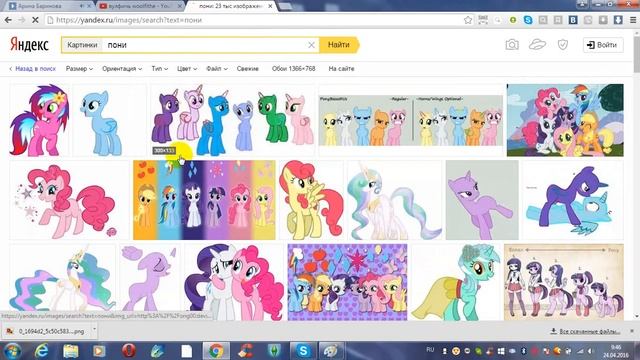This screenshot has width=640, height=360.
Task: Open the pink pony with flower thumbnail
Action: click(x=40, y=120)
